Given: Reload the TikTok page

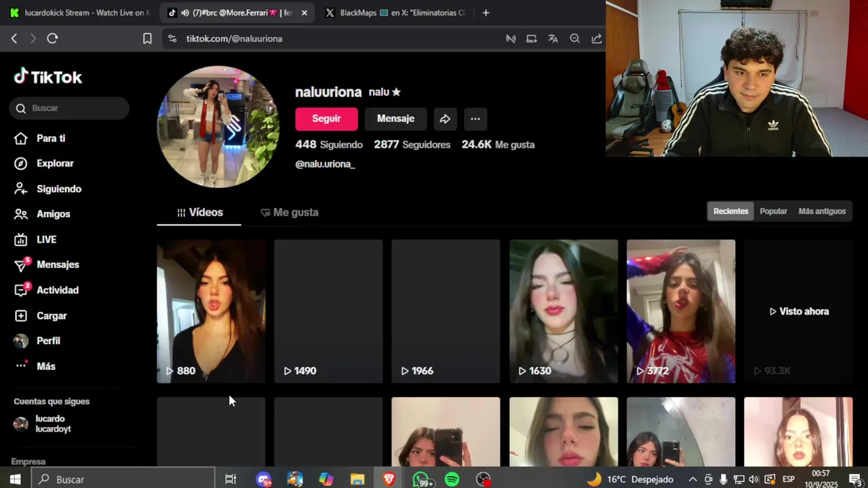Looking at the screenshot, I should (52, 39).
